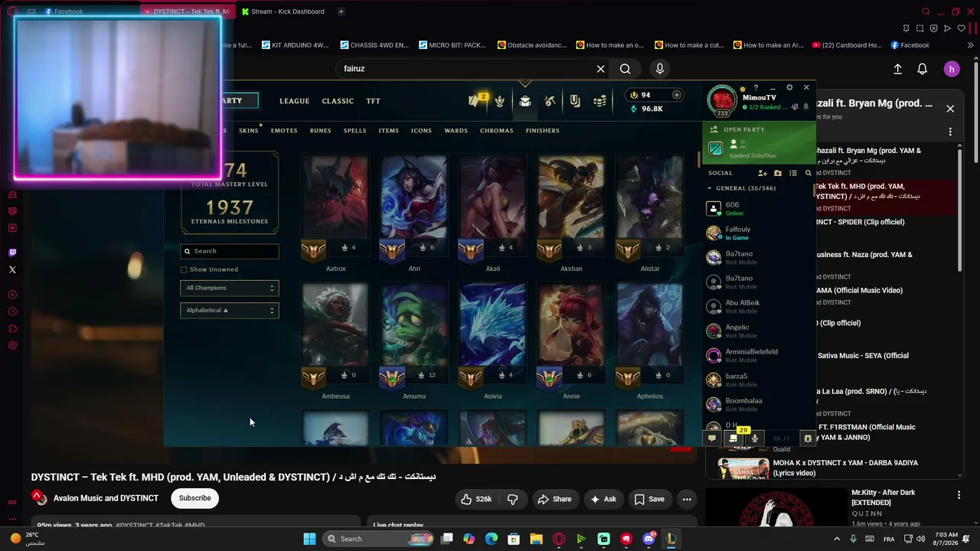Open the League chat bubble icon
This screenshot has height=551, width=980.
pyautogui.click(x=712, y=439)
